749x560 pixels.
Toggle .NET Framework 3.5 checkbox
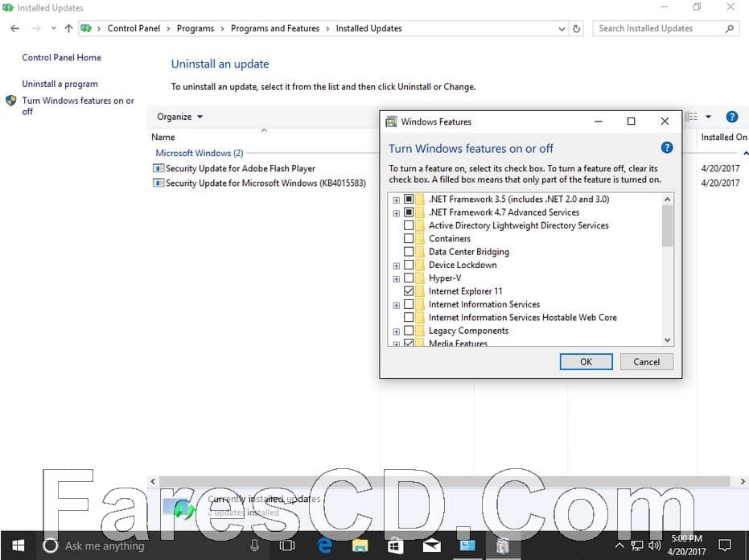coord(409,199)
